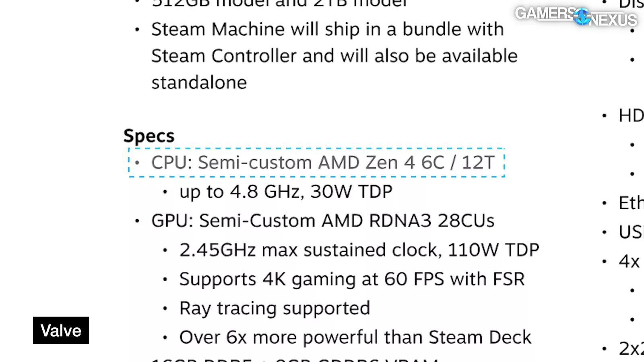
Task: Click the 'Ray tracing supported' line
Action: [x=275, y=309]
